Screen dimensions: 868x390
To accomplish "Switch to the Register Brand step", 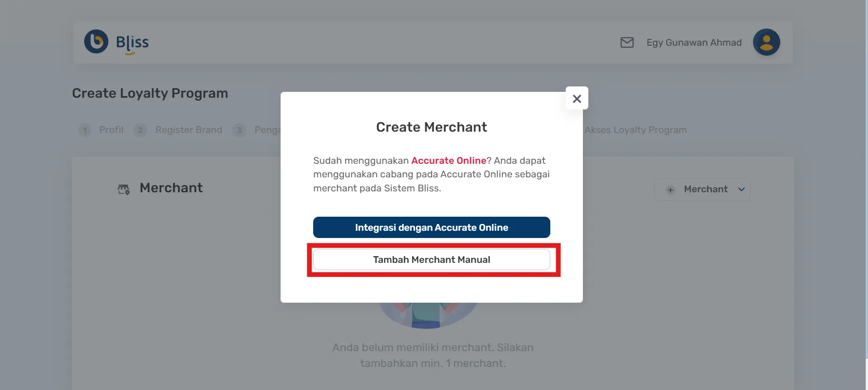I will (189, 130).
